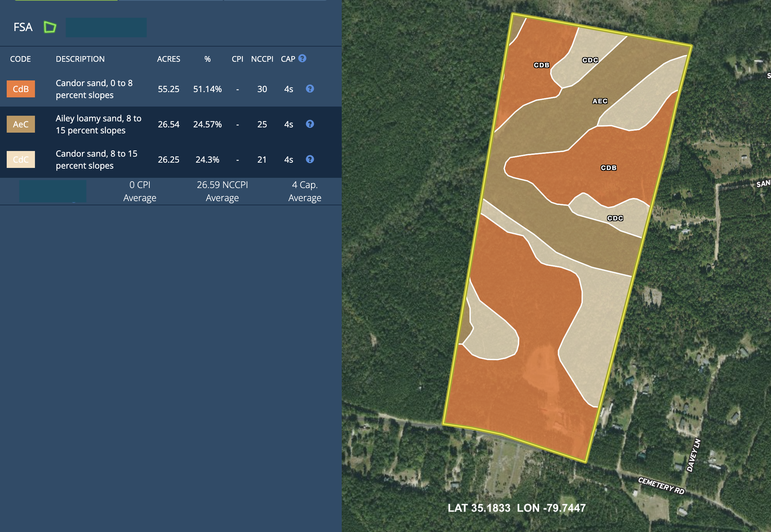Select the brown AeC color swatch

21,124
